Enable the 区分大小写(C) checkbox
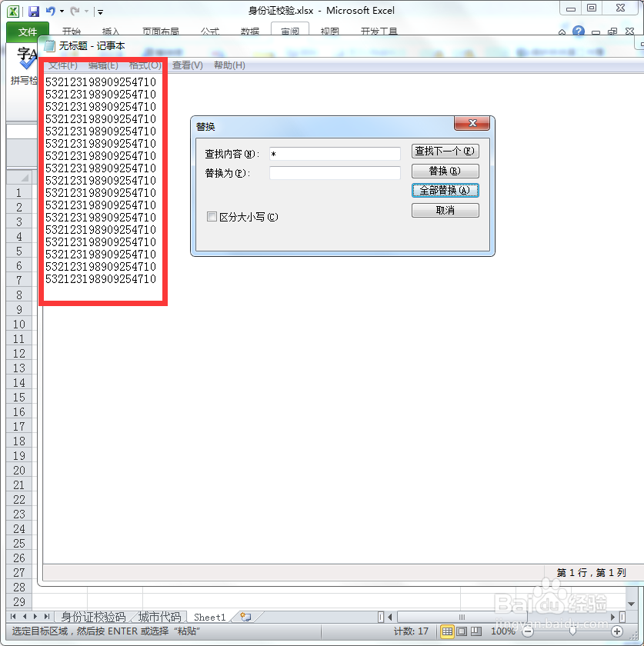Image resolution: width=644 pixels, height=646 pixels. (x=212, y=217)
